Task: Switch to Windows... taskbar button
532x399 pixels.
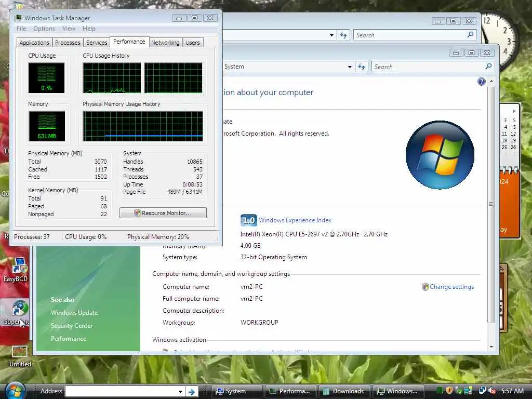Action: [397, 391]
